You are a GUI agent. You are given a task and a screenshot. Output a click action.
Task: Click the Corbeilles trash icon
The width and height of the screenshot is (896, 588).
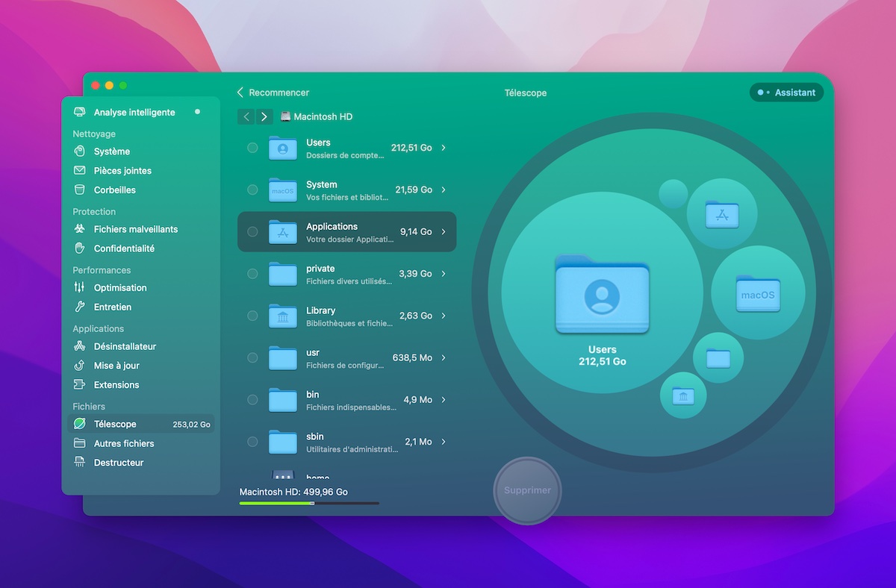point(80,190)
